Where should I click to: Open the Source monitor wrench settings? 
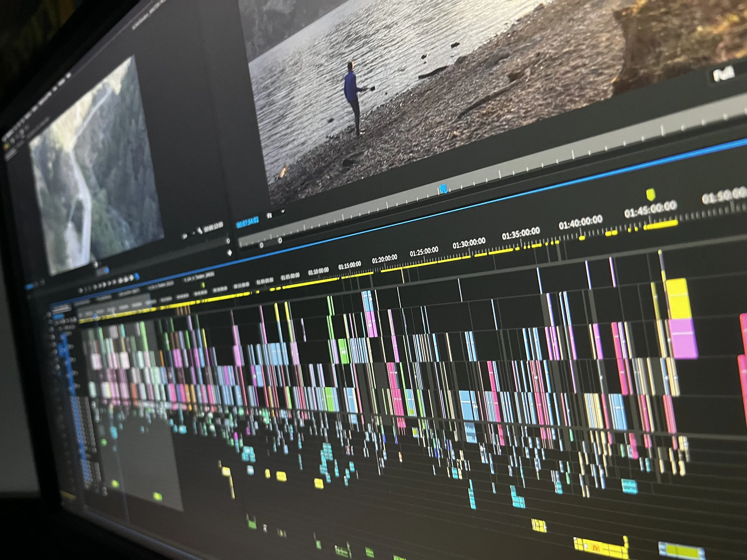[200, 231]
